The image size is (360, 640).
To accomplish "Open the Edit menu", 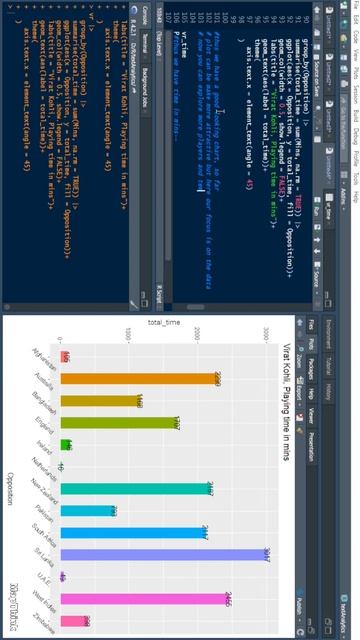I will point(355,18).
